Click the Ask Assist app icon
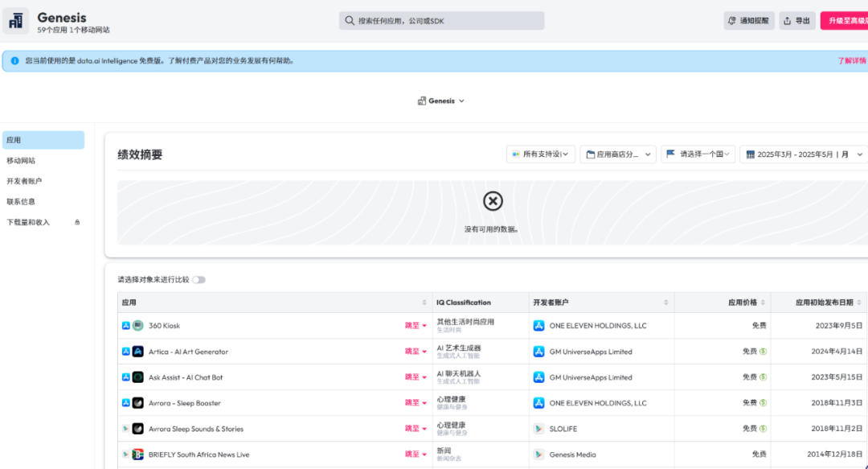The image size is (868, 469). point(138,377)
